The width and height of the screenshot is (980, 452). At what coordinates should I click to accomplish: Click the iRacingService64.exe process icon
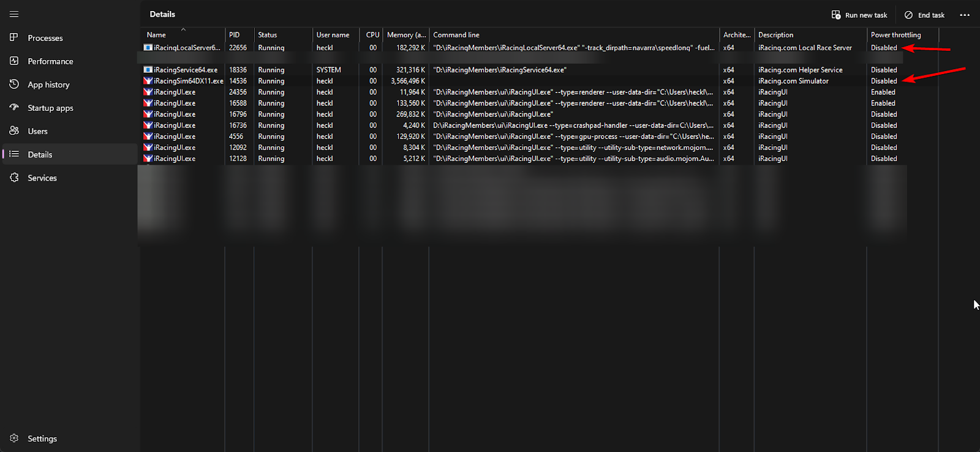pos(148,70)
